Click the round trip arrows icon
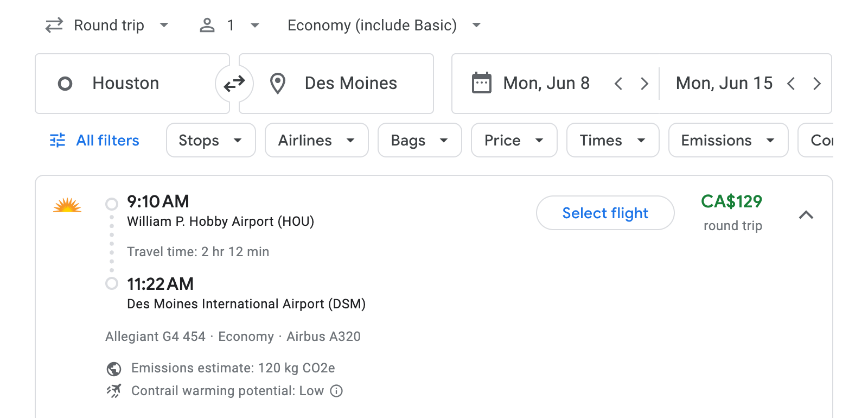The width and height of the screenshot is (868, 418). [53, 25]
